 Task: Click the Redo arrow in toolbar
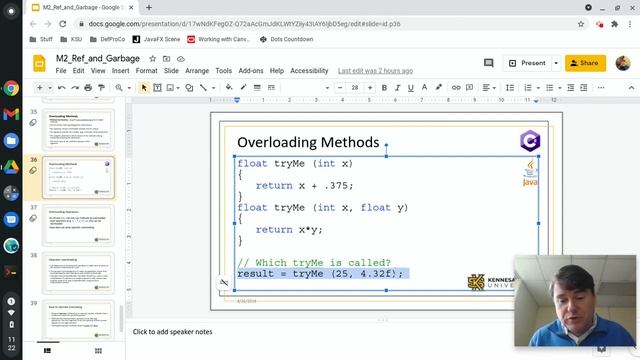pos(75,88)
